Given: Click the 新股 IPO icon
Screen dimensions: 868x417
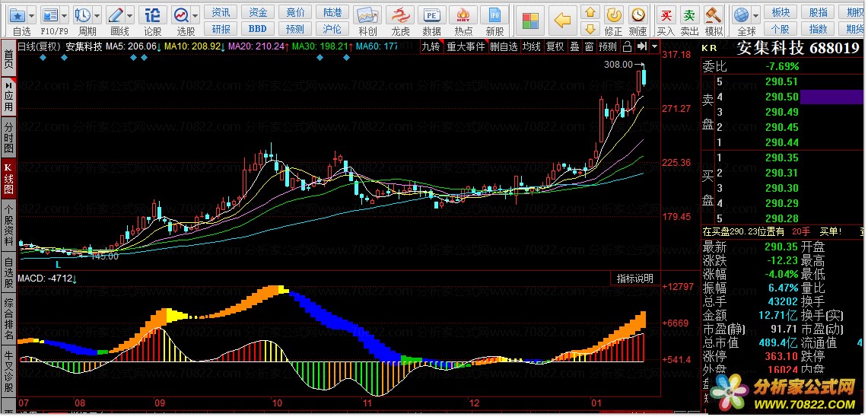Looking at the screenshot, I should [494, 16].
